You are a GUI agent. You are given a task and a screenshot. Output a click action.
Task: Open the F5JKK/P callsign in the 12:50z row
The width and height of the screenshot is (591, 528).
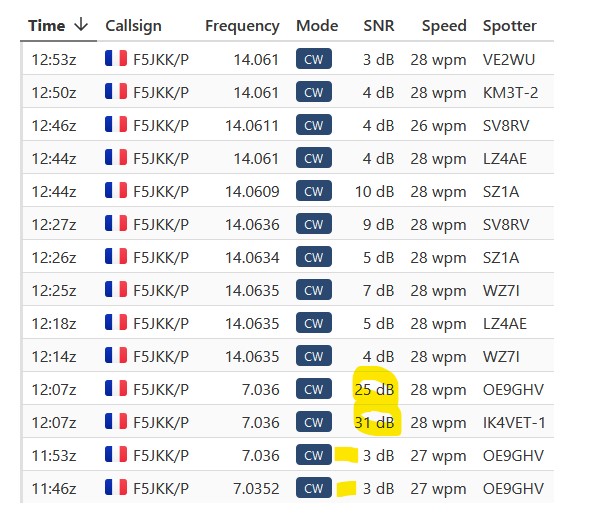pyautogui.click(x=161, y=92)
